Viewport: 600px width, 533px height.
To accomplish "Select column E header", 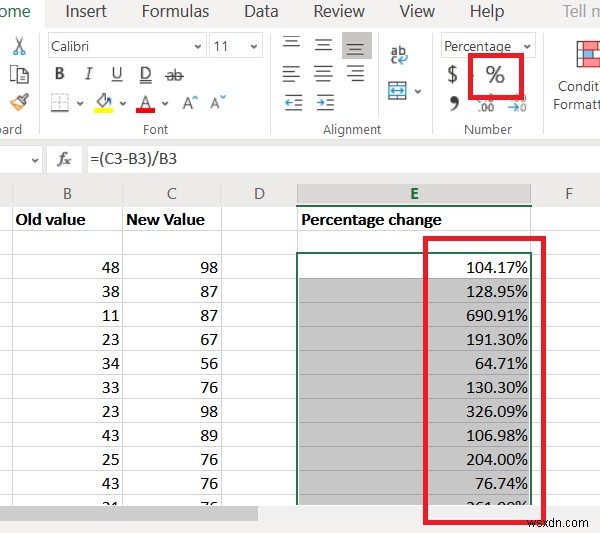I will point(414,194).
